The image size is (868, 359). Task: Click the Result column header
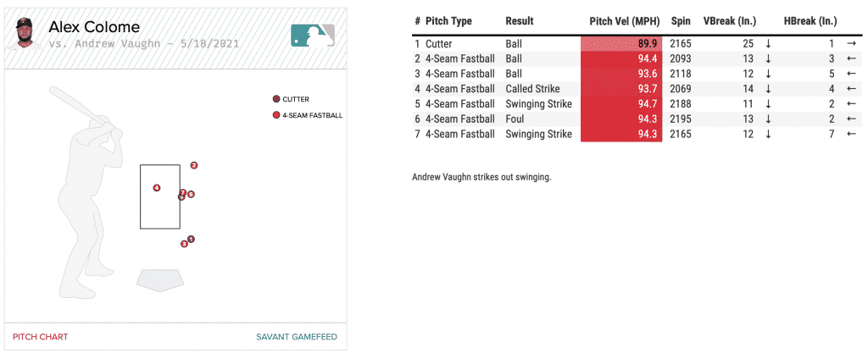click(x=520, y=21)
